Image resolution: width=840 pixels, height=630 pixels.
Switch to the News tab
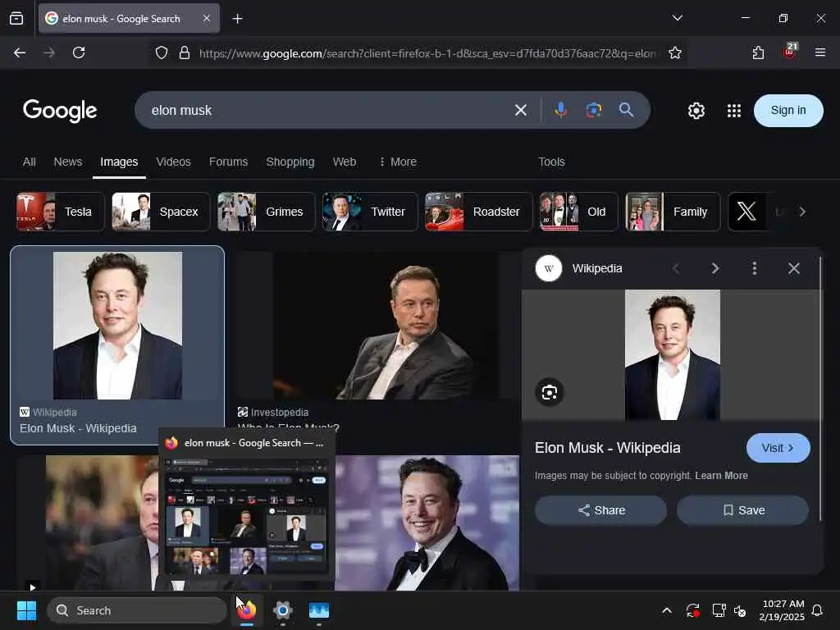click(x=68, y=162)
